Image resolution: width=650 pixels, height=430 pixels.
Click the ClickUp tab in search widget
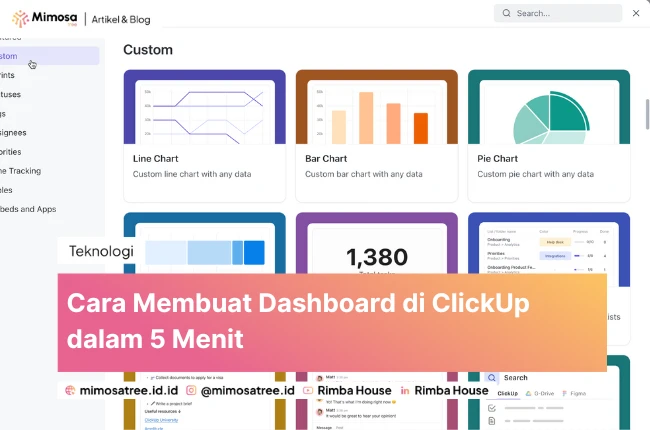pyautogui.click(x=507, y=394)
